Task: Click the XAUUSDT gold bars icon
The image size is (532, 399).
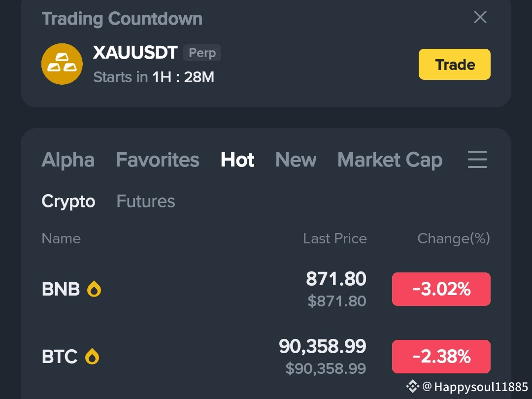Action: point(62,64)
